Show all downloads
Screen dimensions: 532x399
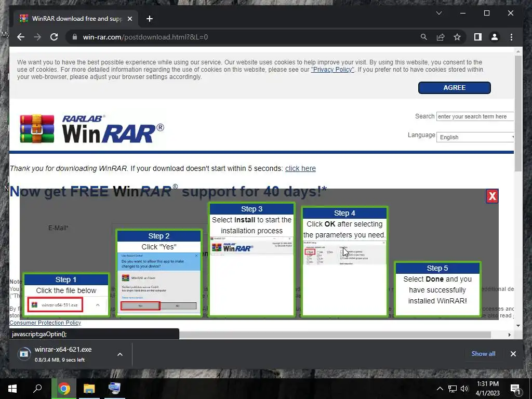[x=483, y=353]
